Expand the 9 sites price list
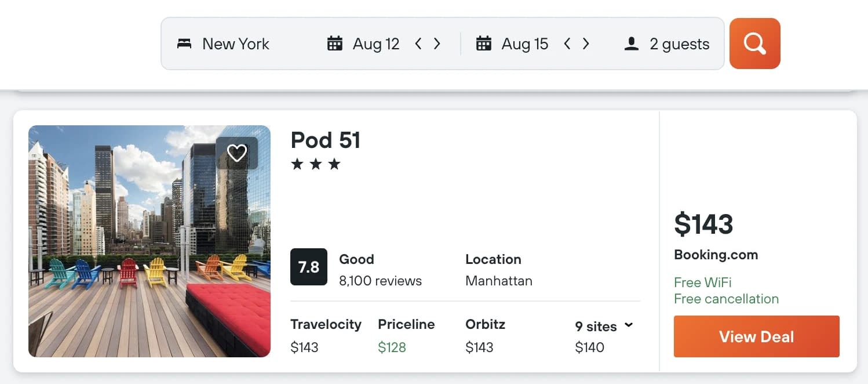The width and height of the screenshot is (868, 384). pos(604,326)
